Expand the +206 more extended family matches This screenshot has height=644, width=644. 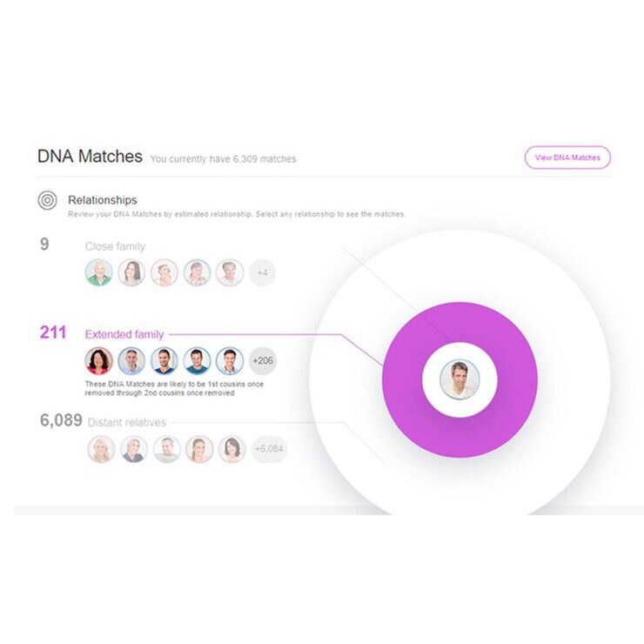[263, 360]
